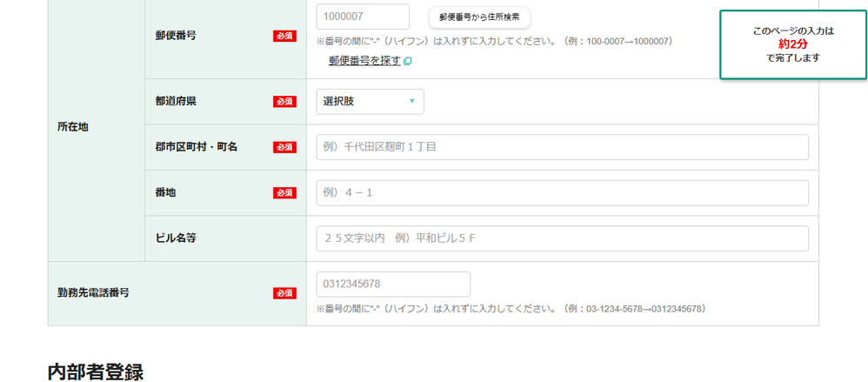Click the external link icon beside 郵便番号を探す
868x382 pixels.
(407, 62)
